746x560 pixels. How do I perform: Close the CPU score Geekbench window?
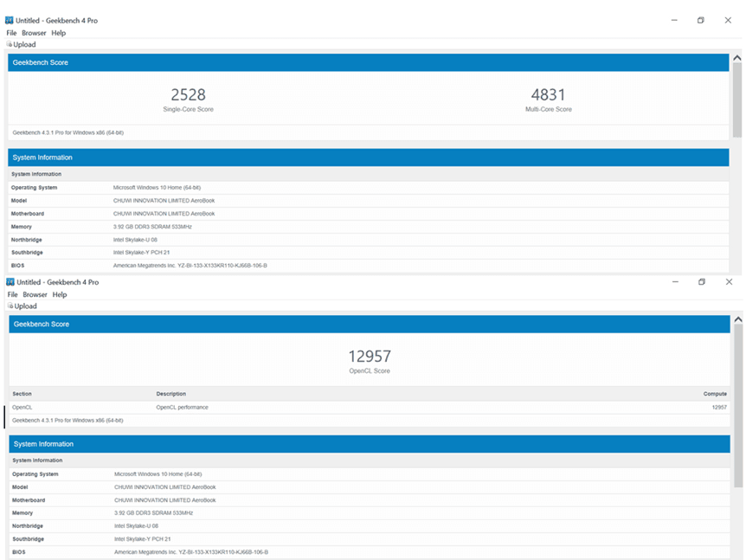click(x=728, y=20)
